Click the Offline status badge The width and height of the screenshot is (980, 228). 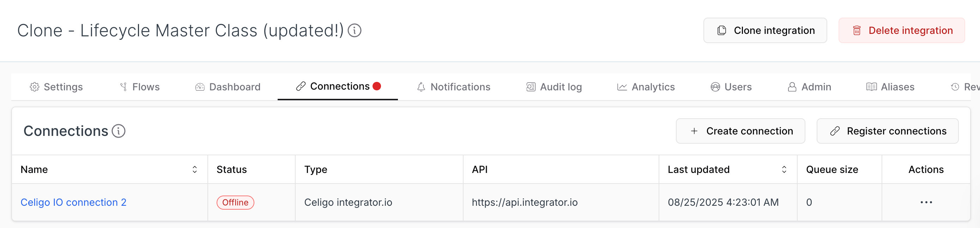[235, 203]
